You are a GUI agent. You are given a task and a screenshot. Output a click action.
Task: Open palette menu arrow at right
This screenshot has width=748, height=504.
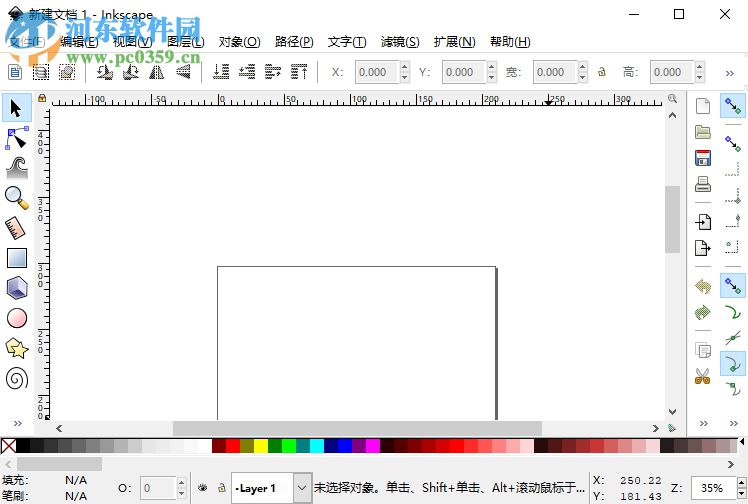742,442
